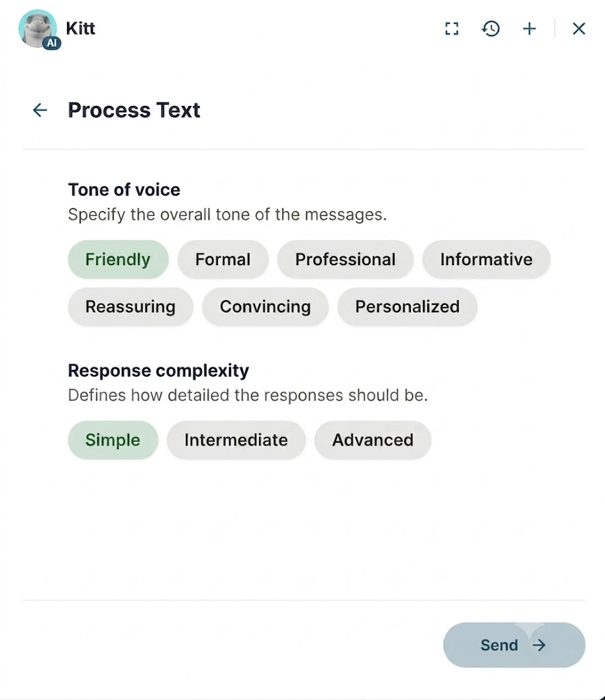The height and width of the screenshot is (700, 605).
Task: Select the Convincing tone chip
Action: point(265,307)
